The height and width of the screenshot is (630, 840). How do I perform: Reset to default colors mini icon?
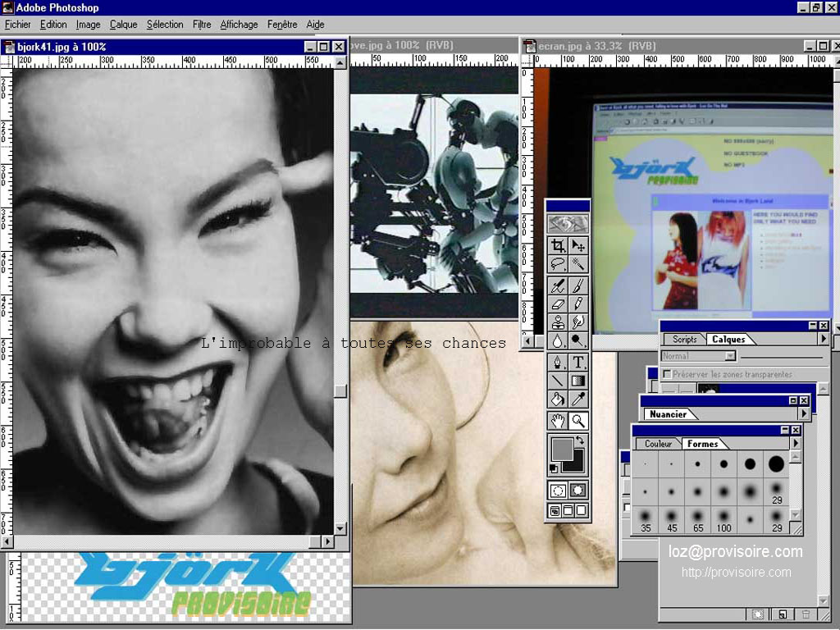tap(554, 469)
